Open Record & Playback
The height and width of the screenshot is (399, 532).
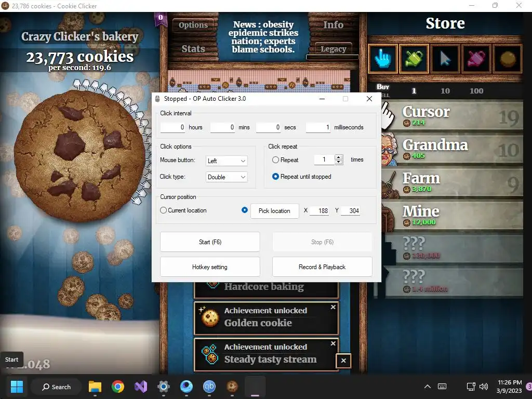pos(322,267)
